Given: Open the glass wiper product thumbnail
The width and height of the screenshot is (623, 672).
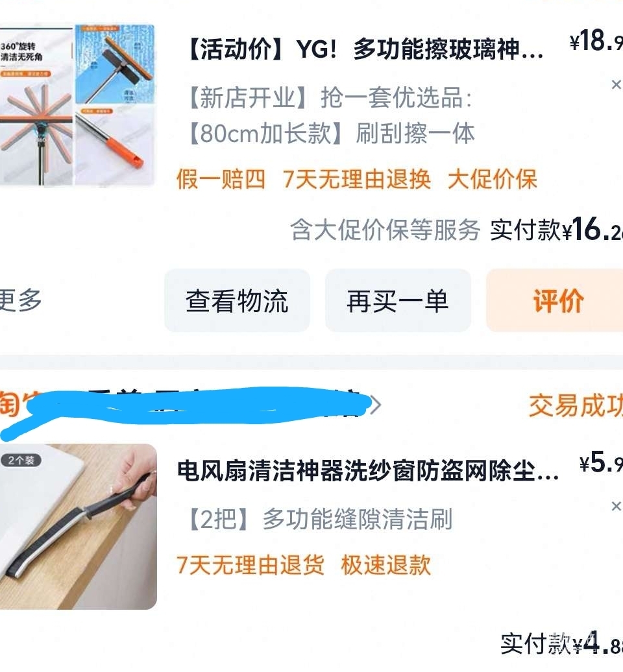Looking at the screenshot, I should pyautogui.click(x=77, y=105).
